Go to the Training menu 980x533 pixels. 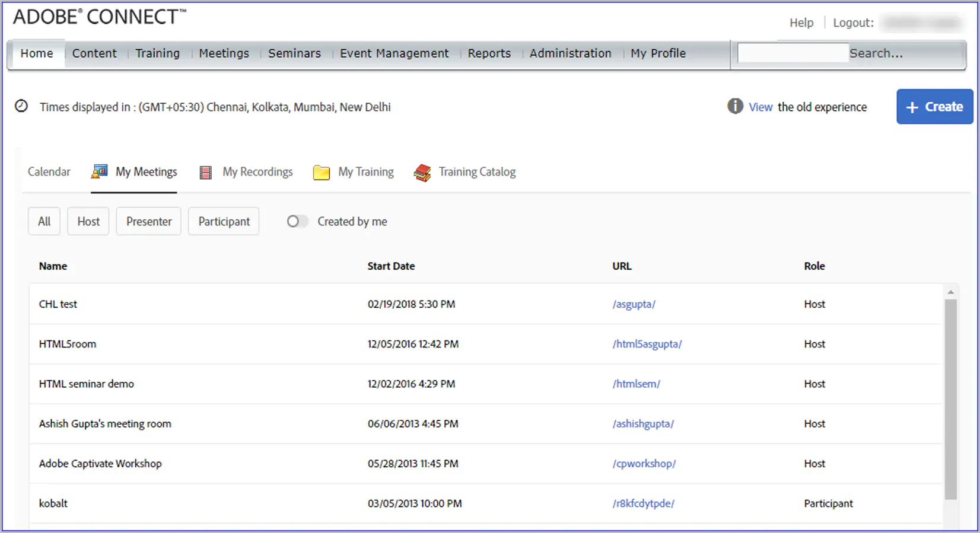[x=157, y=53]
